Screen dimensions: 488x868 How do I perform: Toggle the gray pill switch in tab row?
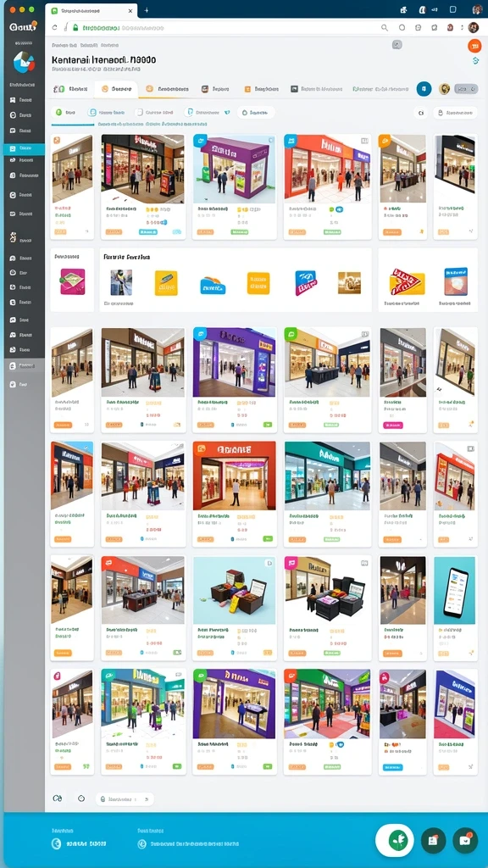(466, 88)
